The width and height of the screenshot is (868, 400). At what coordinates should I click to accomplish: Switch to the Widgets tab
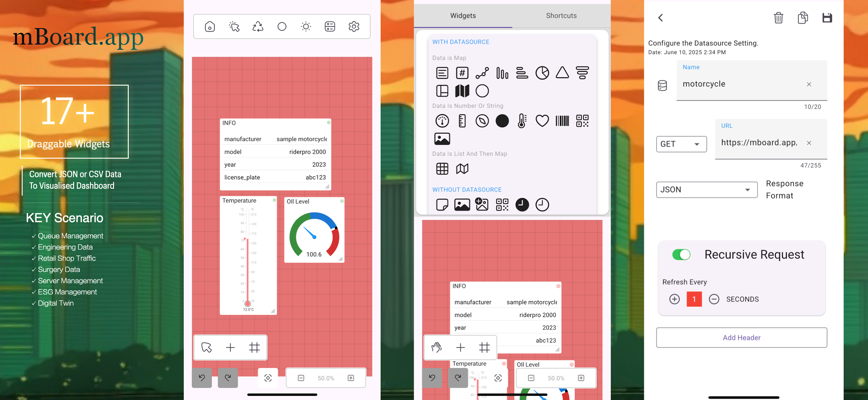pos(463,15)
